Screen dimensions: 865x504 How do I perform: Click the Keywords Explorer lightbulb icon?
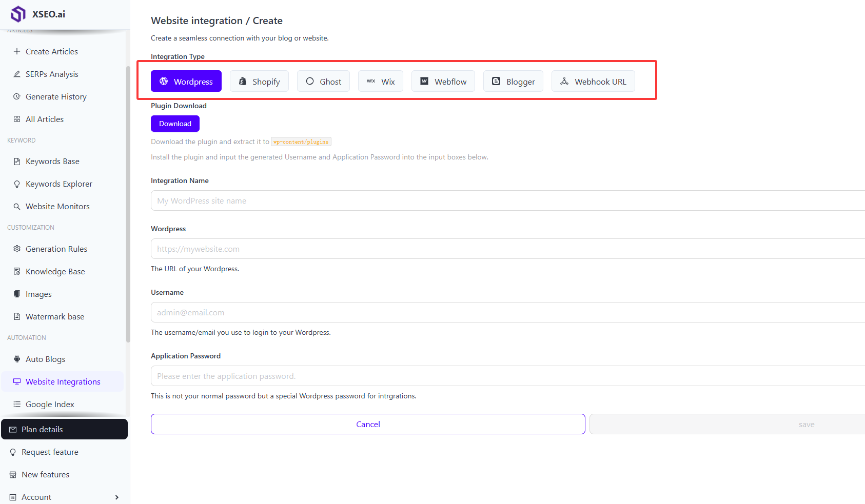tap(17, 184)
